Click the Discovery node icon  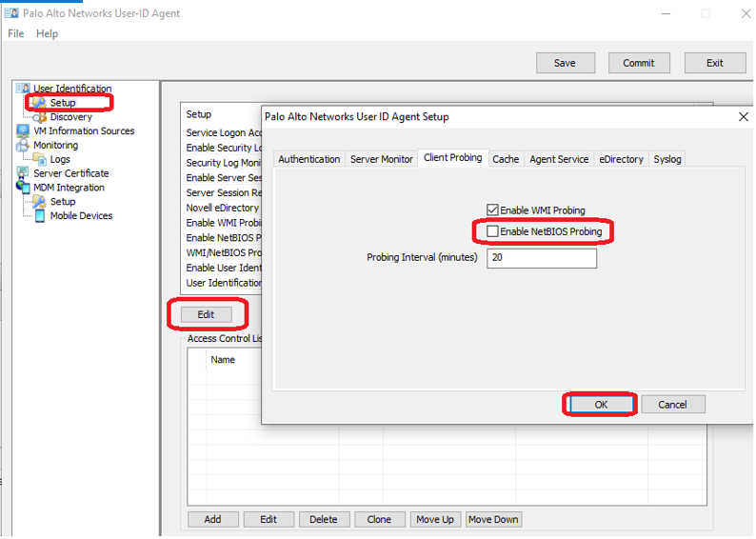[x=40, y=117]
